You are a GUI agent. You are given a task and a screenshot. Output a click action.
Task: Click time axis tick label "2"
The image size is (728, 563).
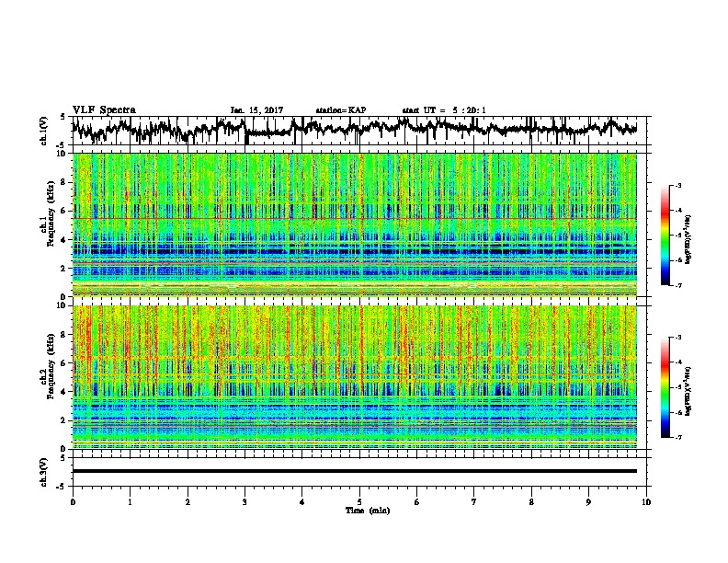tap(188, 502)
